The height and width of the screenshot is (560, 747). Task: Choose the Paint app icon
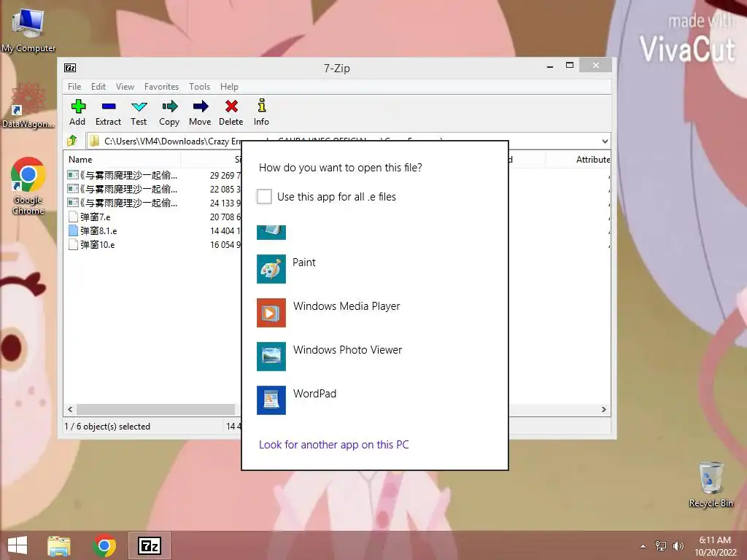click(x=271, y=269)
